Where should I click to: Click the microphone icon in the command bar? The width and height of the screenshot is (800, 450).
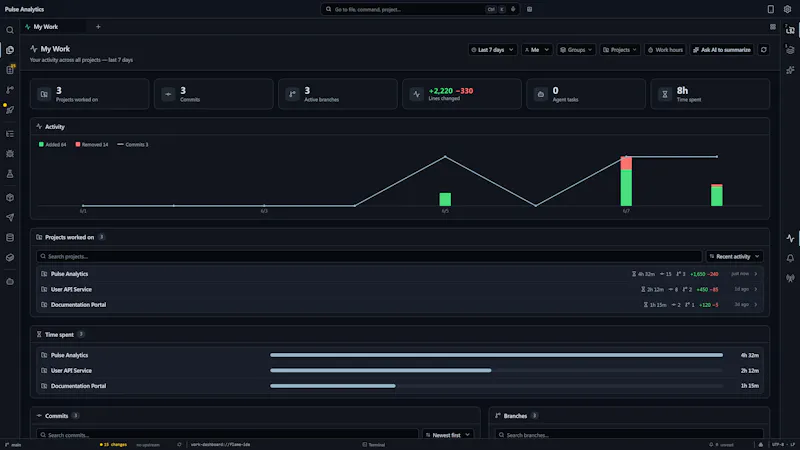click(x=513, y=9)
